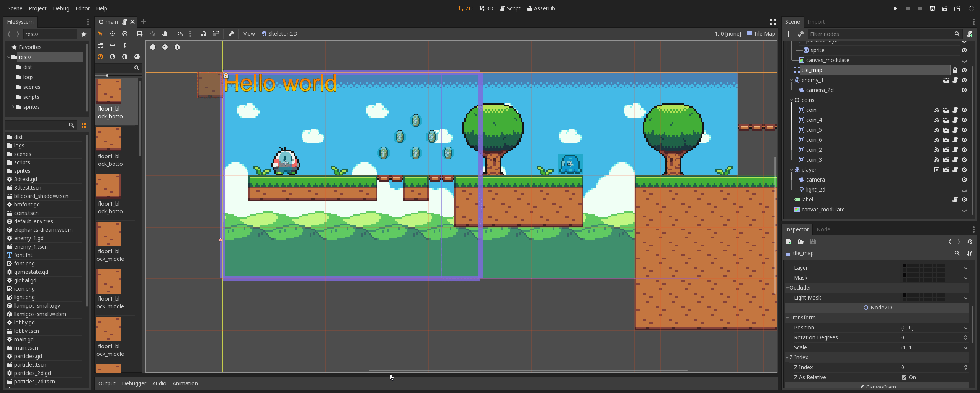The width and height of the screenshot is (980, 393).
Task: Show the light_2d node
Action: click(x=964, y=190)
